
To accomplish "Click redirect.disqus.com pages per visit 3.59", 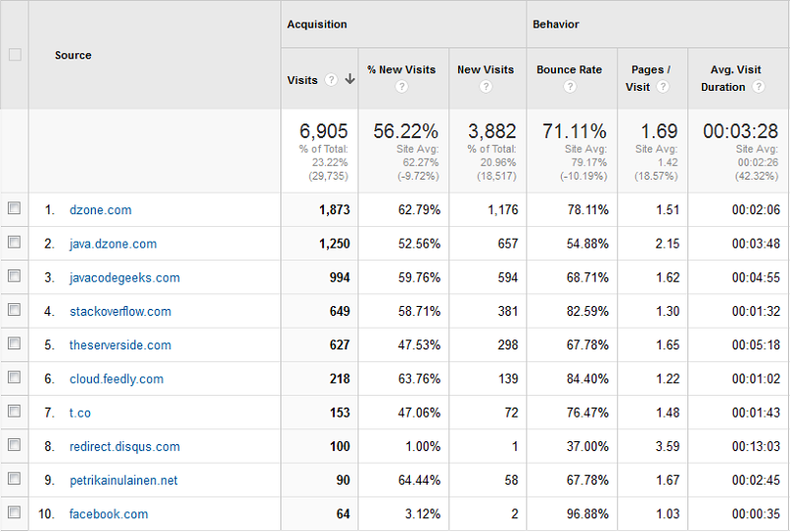I will [668, 447].
